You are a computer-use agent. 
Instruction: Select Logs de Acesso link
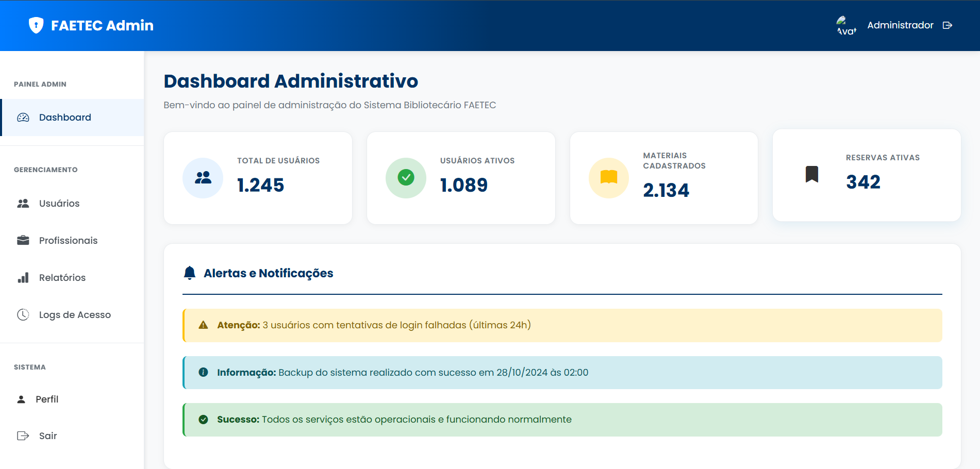75,315
